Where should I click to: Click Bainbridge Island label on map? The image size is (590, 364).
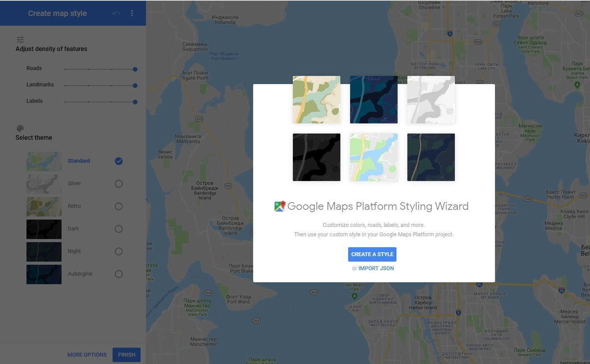click(205, 190)
